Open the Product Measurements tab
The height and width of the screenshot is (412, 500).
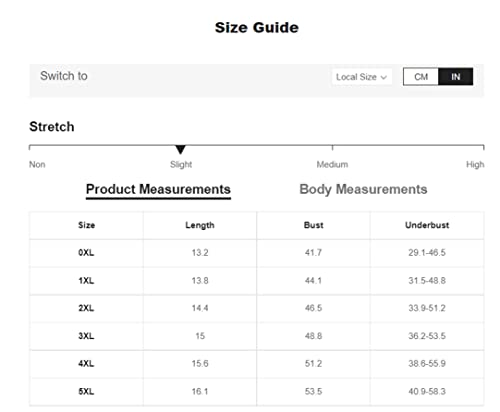pyautogui.click(x=158, y=189)
